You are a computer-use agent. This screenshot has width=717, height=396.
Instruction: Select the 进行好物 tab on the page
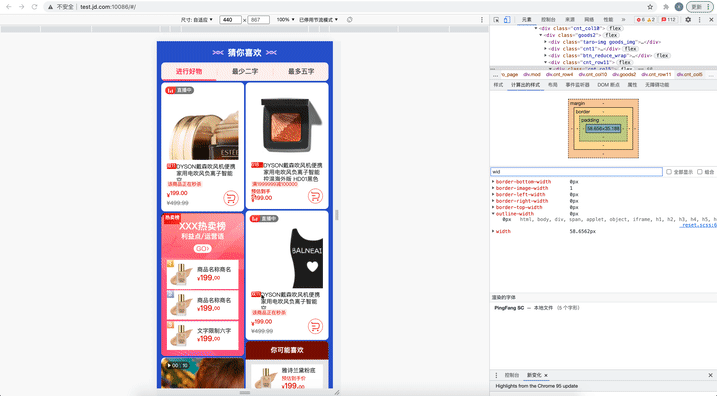pyautogui.click(x=189, y=71)
